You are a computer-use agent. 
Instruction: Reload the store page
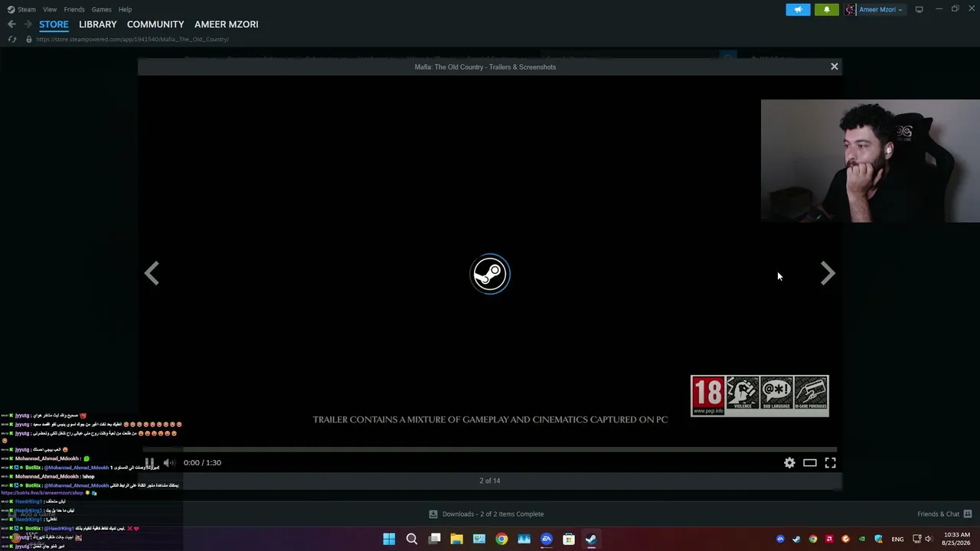pyautogui.click(x=11, y=39)
